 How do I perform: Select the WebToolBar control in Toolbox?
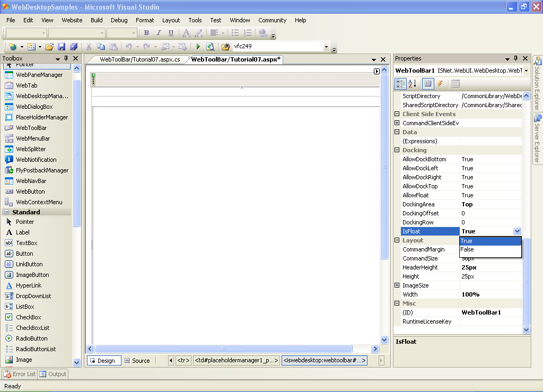tap(31, 128)
